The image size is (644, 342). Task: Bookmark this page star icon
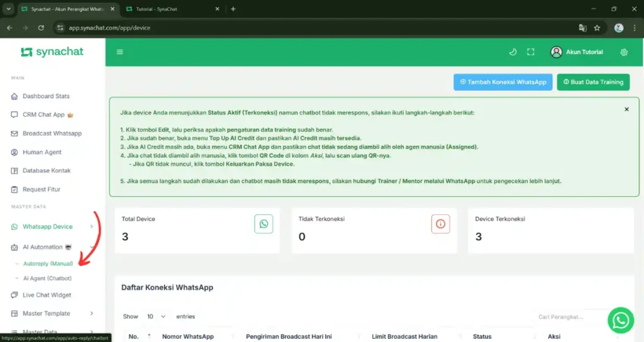(x=597, y=28)
